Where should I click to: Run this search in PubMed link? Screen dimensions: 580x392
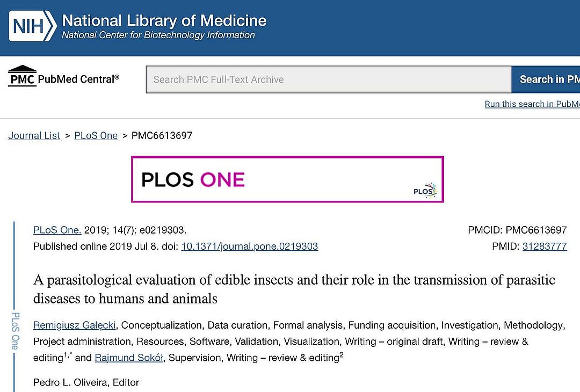[x=532, y=104]
